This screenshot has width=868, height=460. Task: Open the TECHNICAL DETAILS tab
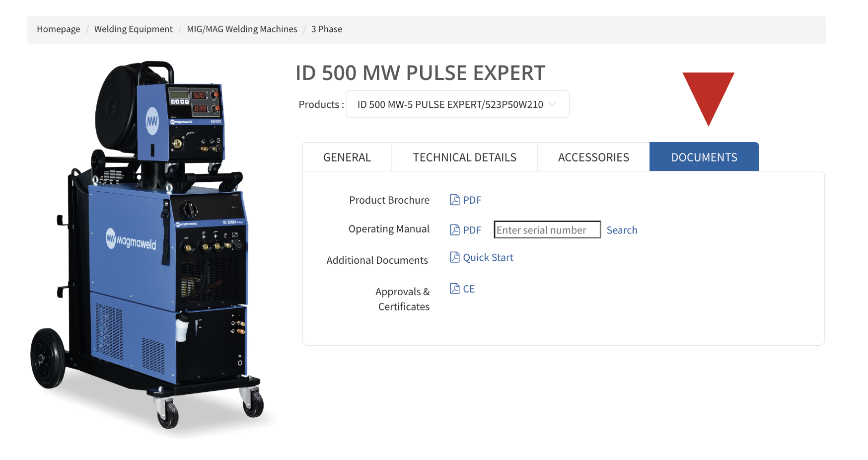point(464,157)
